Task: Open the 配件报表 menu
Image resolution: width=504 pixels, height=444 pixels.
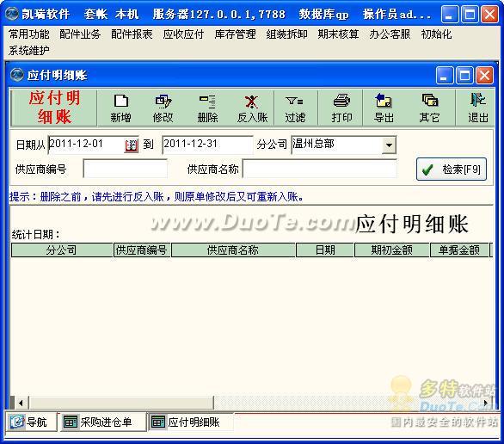Action: (x=132, y=34)
